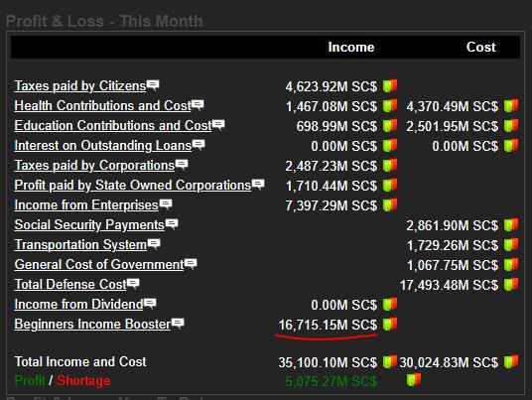Click comment bubble next to Health Contributions and Cost
Image resolution: width=532 pixels, height=400 pixels.
198,105
